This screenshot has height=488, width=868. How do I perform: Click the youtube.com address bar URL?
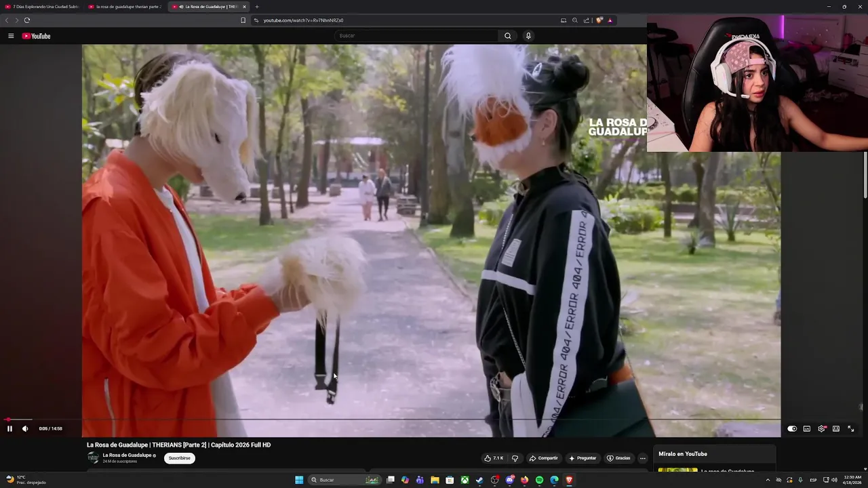303,20
